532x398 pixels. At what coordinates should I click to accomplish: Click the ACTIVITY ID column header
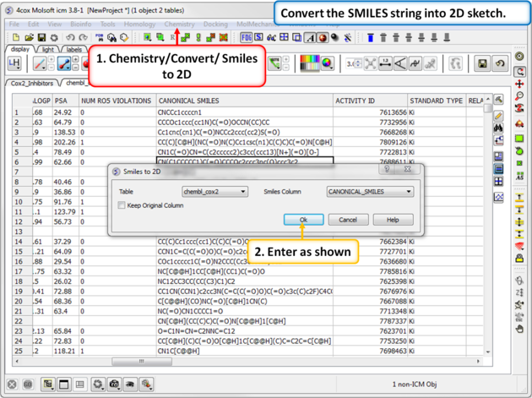tap(355, 101)
